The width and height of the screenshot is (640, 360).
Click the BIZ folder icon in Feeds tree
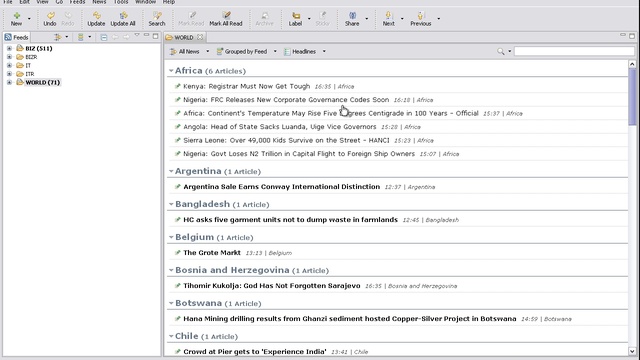[20, 48]
